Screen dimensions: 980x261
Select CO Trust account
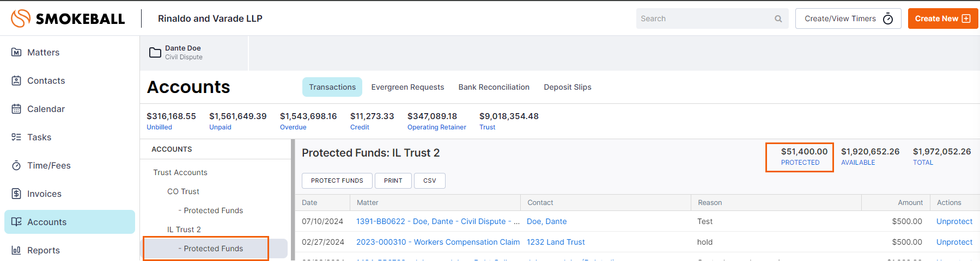pos(183,191)
